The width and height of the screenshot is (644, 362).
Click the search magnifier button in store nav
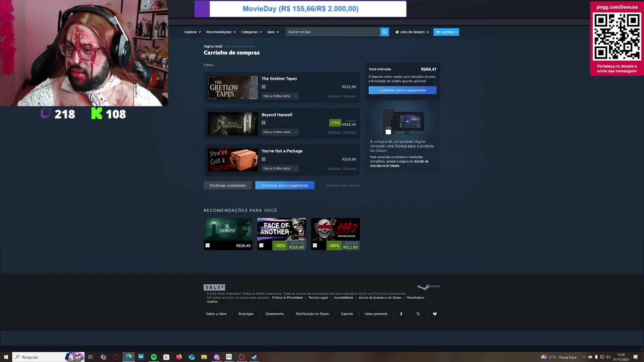pyautogui.click(x=384, y=32)
